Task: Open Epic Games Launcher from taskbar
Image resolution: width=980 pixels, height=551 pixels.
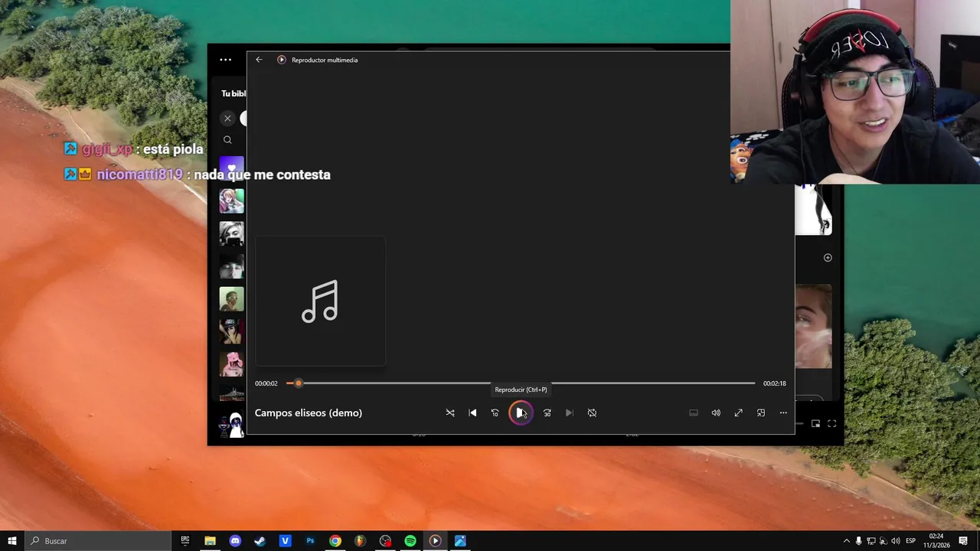Action: tap(185, 541)
